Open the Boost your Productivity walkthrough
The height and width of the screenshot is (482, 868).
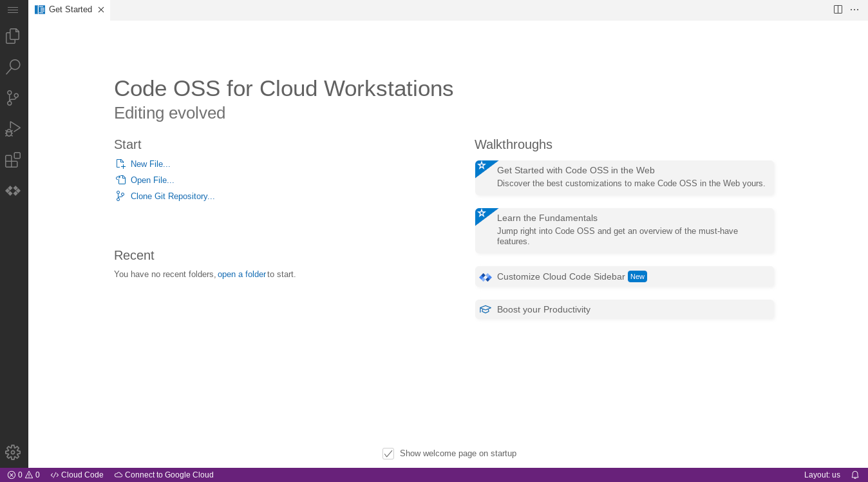click(624, 309)
